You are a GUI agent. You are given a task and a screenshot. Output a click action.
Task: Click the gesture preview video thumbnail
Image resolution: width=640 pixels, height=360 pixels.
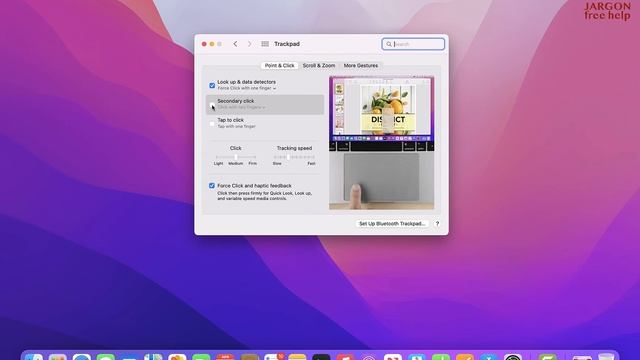(x=382, y=143)
